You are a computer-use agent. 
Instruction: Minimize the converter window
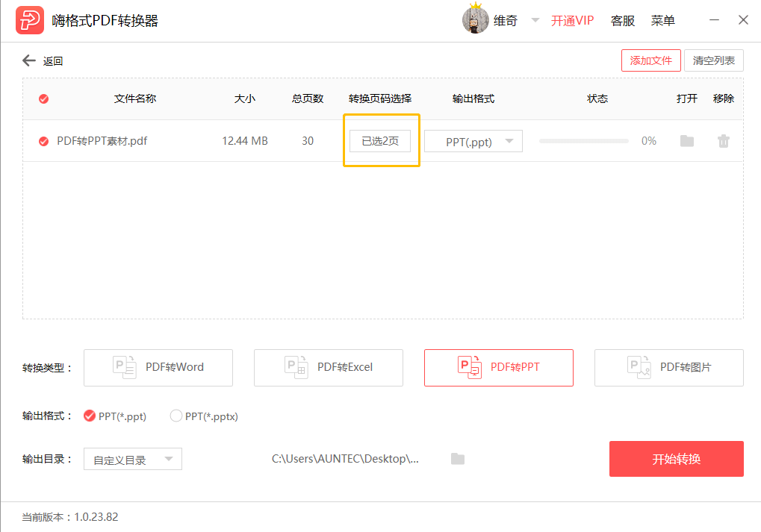click(714, 20)
